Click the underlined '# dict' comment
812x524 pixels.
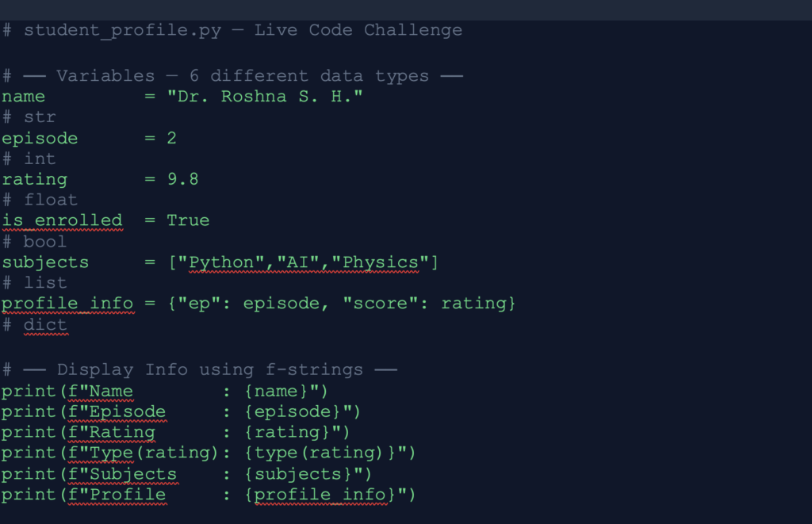pyautogui.click(x=34, y=324)
